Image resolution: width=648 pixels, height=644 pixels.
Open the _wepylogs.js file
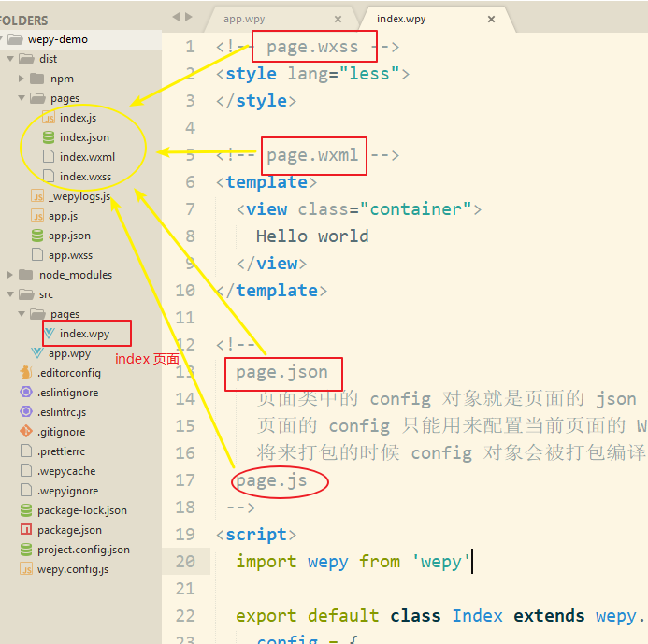(79, 196)
